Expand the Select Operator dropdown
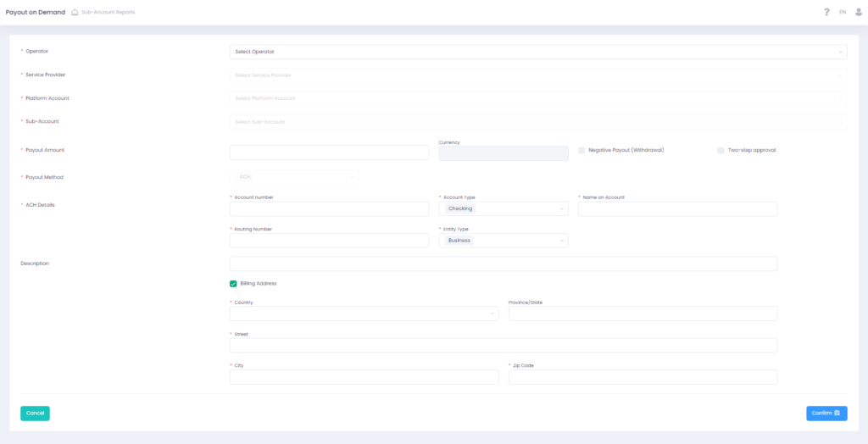Screen dimensions: 868x444 click(x=537, y=52)
